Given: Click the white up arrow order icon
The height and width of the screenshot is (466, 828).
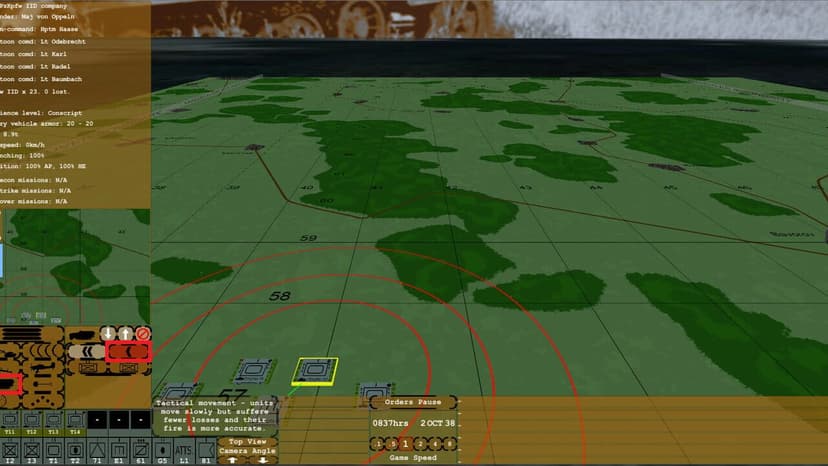Looking at the screenshot, I should pyautogui.click(x=125, y=334).
